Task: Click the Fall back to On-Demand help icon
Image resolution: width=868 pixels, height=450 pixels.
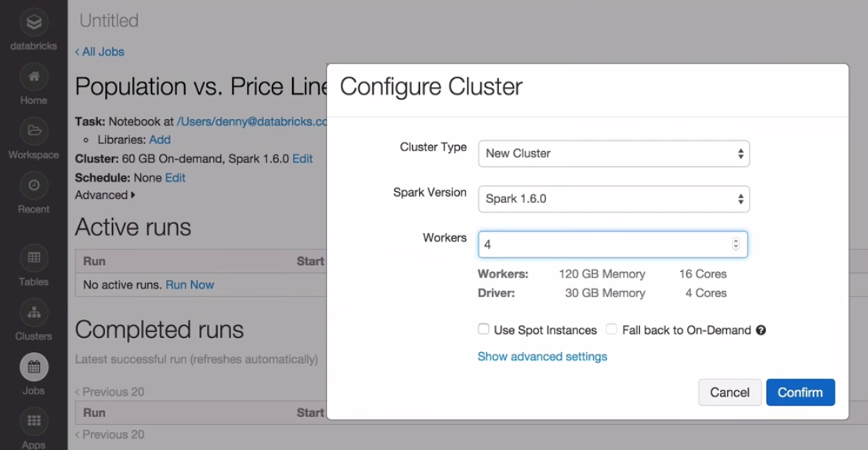Action: pyautogui.click(x=761, y=331)
